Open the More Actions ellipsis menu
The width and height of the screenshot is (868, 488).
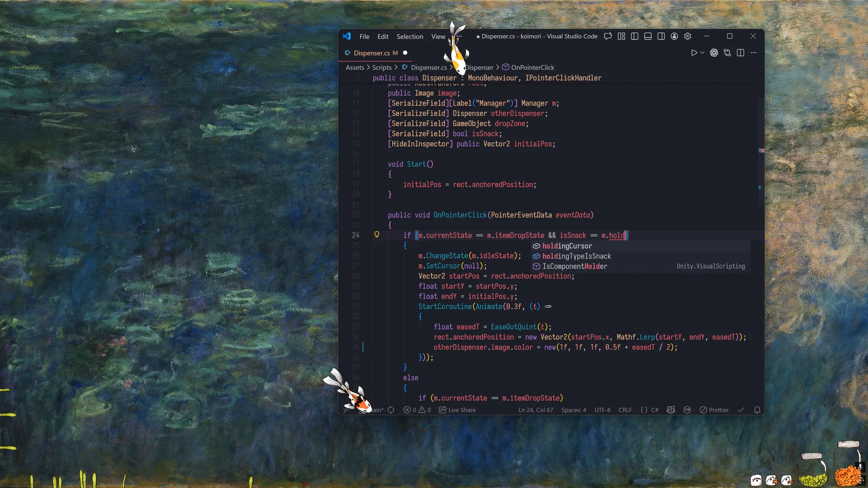coord(754,52)
